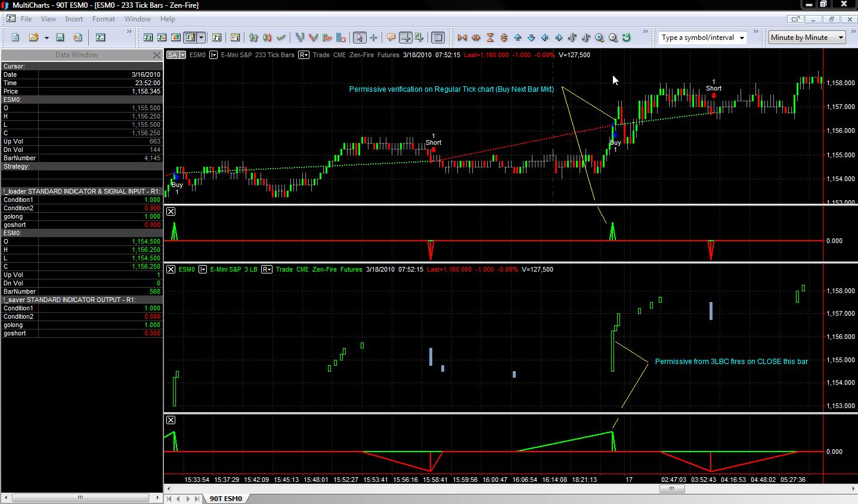This screenshot has width=858, height=504.
Task: Click the blue down arrow shift icon
Action: point(531,38)
